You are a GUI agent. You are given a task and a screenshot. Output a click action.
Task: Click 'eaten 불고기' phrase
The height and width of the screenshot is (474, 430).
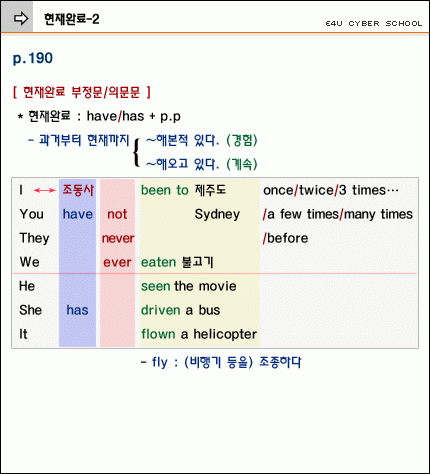tap(177, 262)
